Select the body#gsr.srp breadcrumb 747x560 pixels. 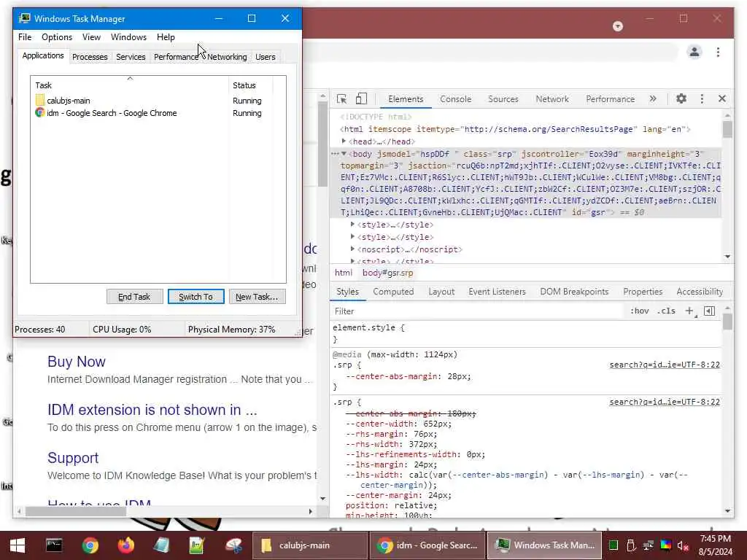tap(388, 273)
